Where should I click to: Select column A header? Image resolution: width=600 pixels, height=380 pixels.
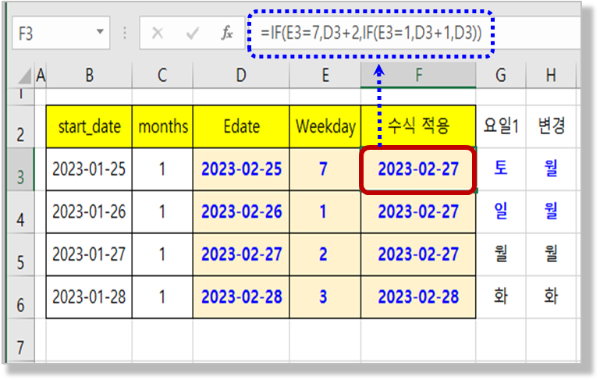coord(41,75)
